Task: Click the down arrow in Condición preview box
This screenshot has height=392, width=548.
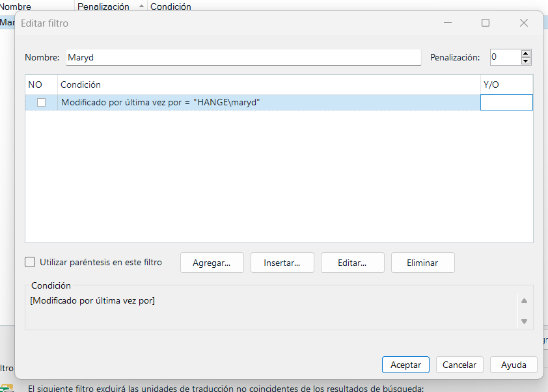Action: tap(524, 320)
